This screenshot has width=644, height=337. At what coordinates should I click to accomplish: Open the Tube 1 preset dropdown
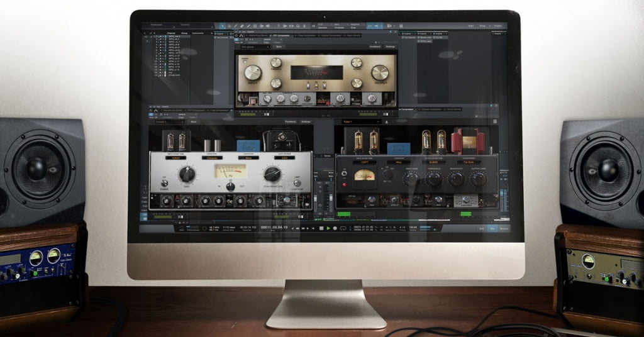tap(360, 122)
